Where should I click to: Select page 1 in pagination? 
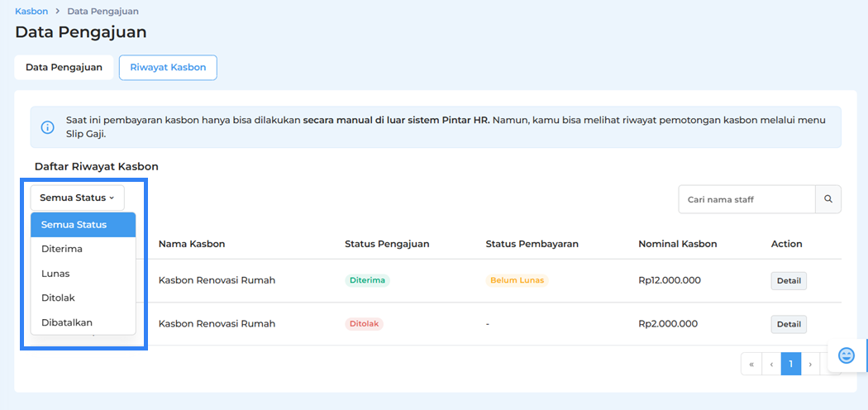(x=791, y=364)
